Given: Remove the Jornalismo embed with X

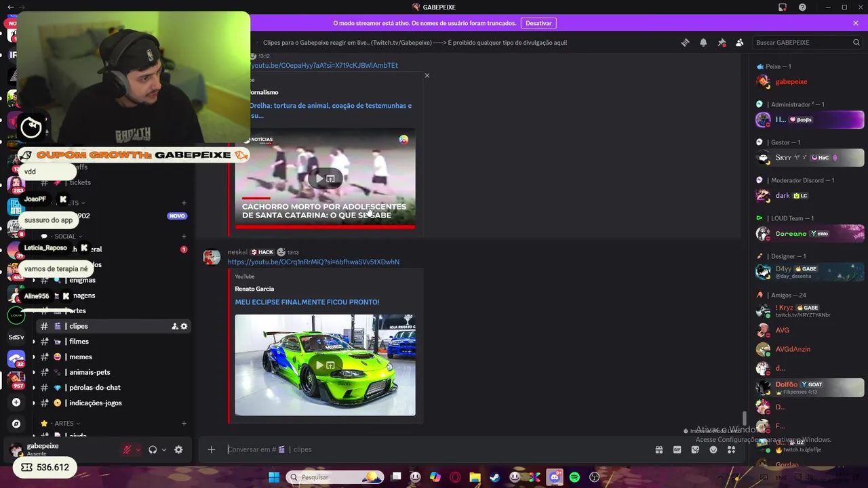Looking at the screenshot, I should click(x=427, y=75).
